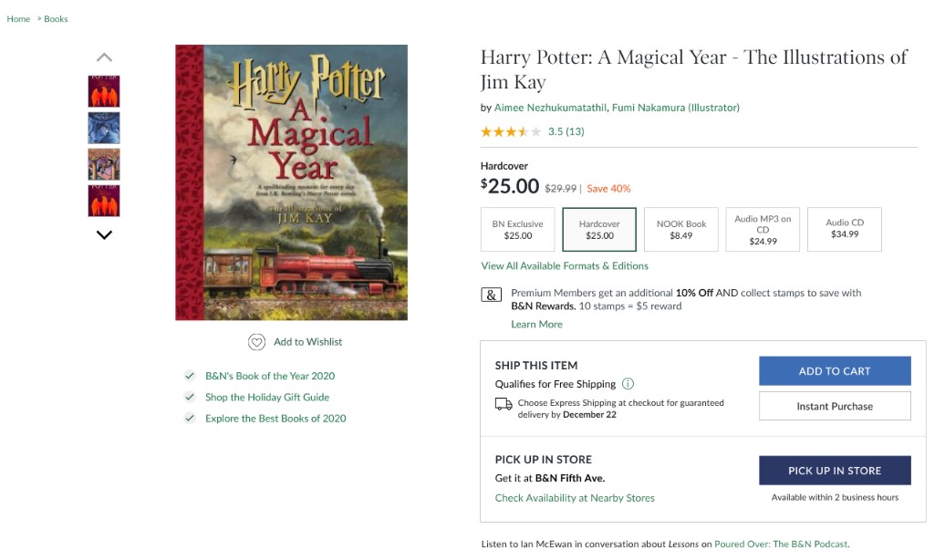Select the NOOK Book format option
This screenshot has width=945, height=560.
click(x=680, y=229)
